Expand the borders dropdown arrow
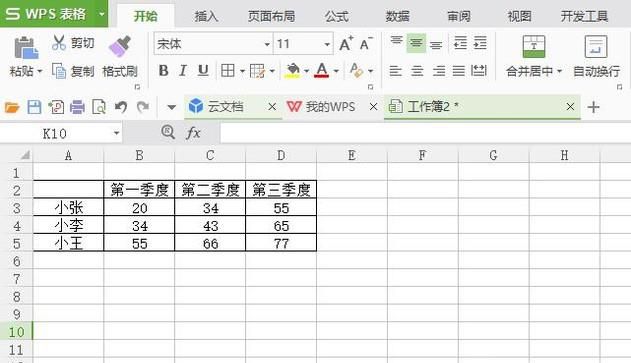 pos(242,72)
